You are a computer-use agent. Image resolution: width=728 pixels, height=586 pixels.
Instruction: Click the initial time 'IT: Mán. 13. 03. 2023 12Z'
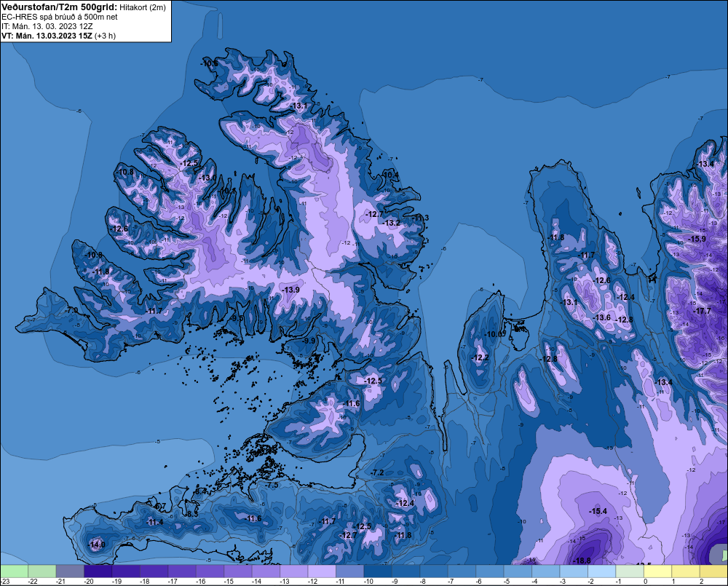pyautogui.click(x=47, y=26)
